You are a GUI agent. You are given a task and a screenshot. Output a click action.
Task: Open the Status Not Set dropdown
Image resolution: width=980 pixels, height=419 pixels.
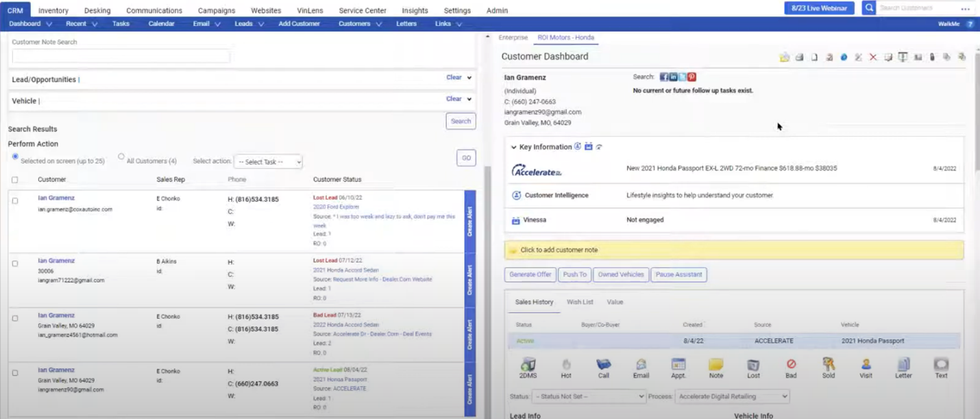tap(589, 396)
